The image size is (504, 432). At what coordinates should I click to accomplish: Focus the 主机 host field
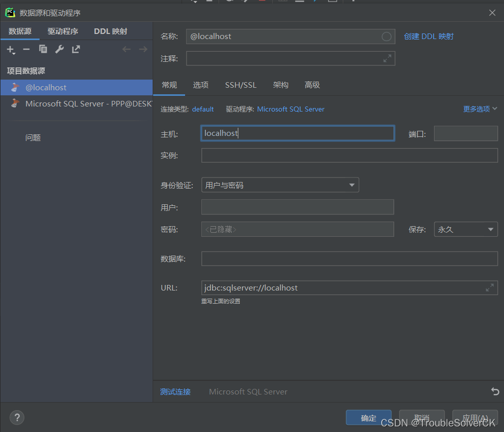coord(298,133)
